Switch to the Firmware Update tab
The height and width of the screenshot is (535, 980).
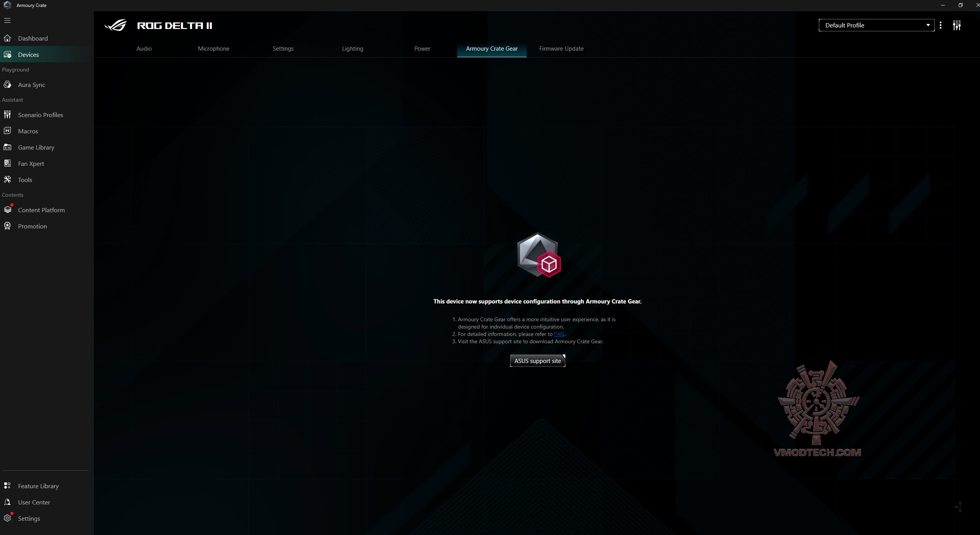[561, 49]
